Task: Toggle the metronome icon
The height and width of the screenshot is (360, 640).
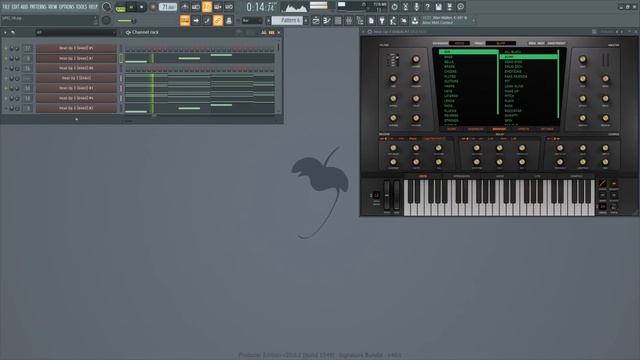Action: click(x=185, y=7)
